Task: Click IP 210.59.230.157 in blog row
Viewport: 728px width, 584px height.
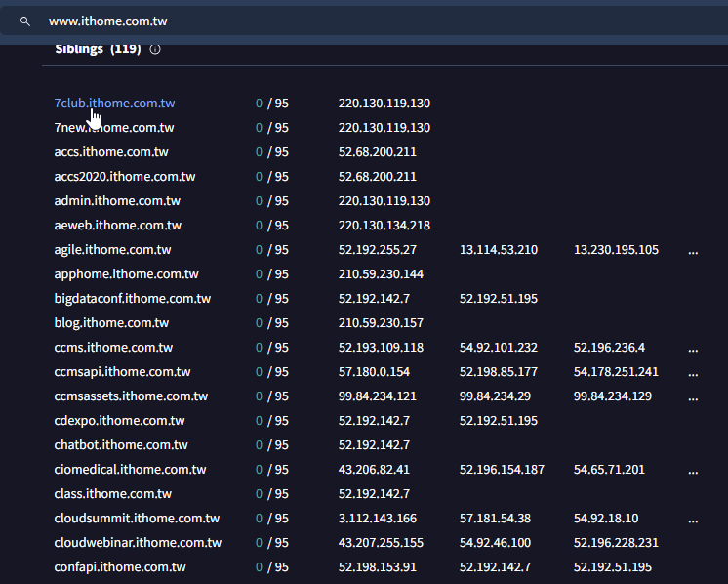Action: (x=381, y=322)
